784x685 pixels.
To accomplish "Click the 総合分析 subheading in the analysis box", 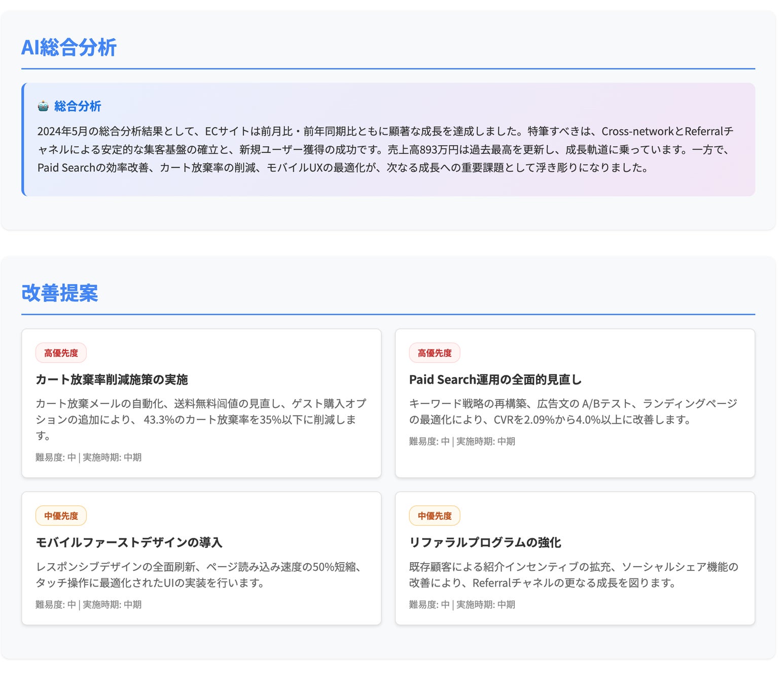I will pyautogui.click(x=78, y=106).
